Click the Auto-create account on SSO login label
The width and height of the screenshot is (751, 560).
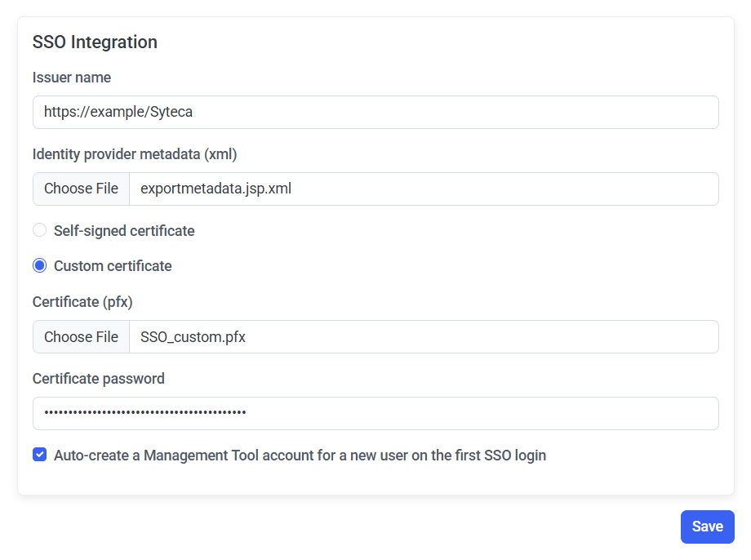tap(300, 456)
